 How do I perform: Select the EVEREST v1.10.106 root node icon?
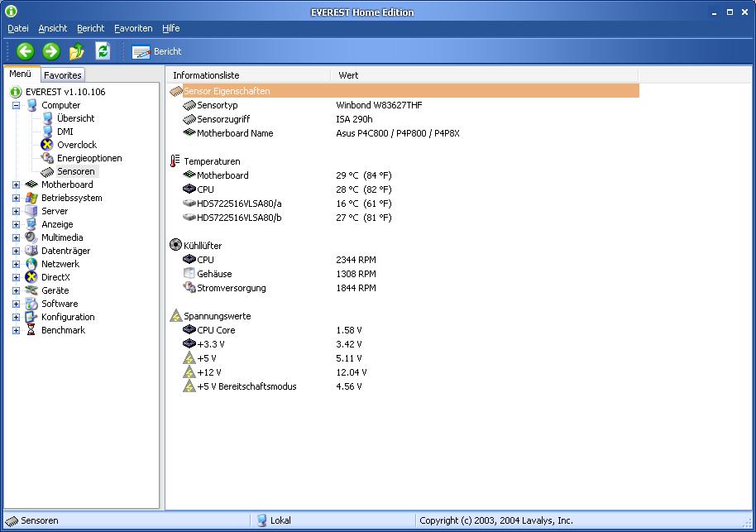(x=16, y=92)
